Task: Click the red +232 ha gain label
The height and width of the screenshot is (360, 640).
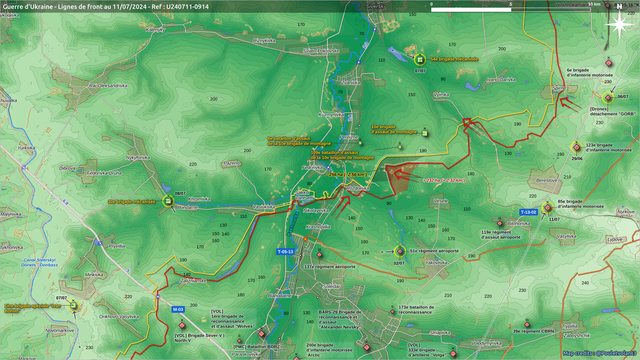Action: tap(443, 180)
